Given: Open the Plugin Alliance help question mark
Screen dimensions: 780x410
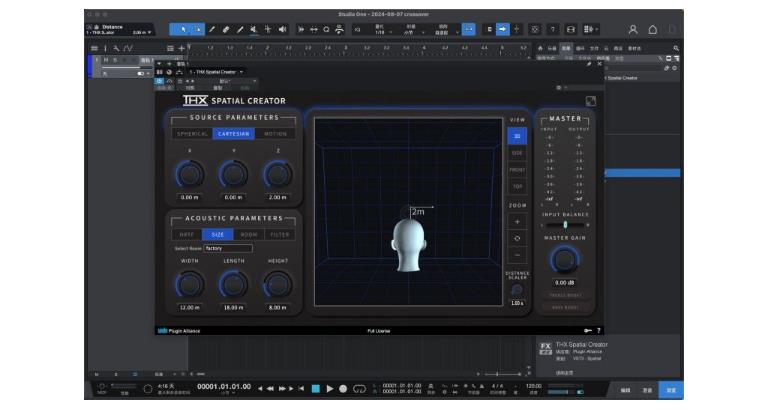Looking at the screenshot, I should point(598,331).
